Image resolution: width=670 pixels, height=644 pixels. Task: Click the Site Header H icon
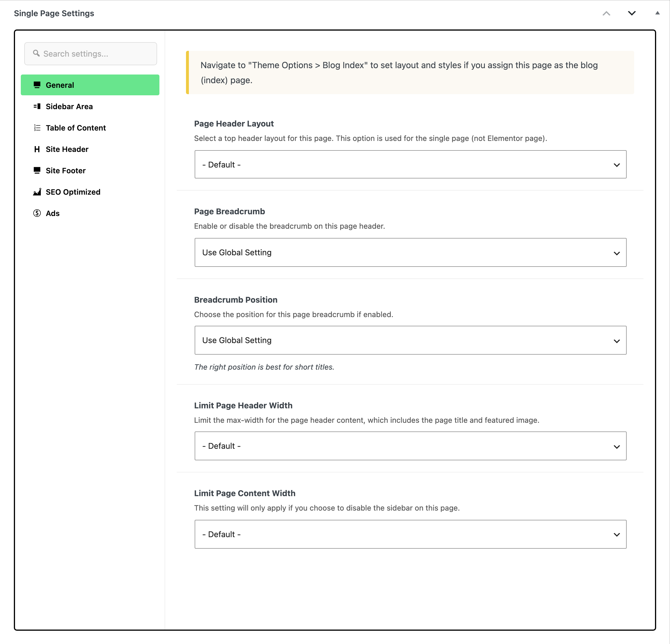pyautogui.click(x=37, y=149)
